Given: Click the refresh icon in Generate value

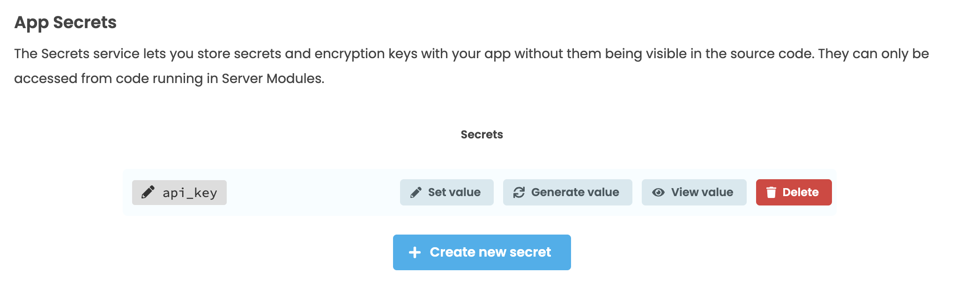Looking at the screenshot, I should 518,192.
